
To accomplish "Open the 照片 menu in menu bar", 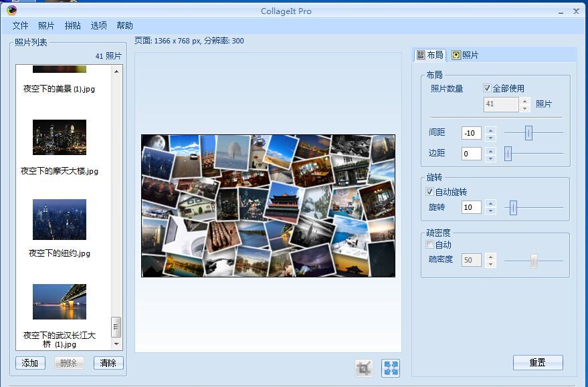I will coord(46,25).
